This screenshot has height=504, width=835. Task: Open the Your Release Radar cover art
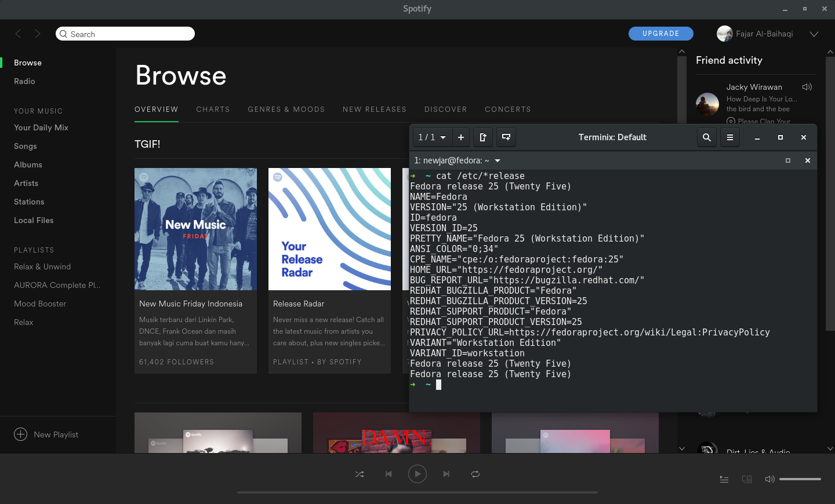click(329, 229)
